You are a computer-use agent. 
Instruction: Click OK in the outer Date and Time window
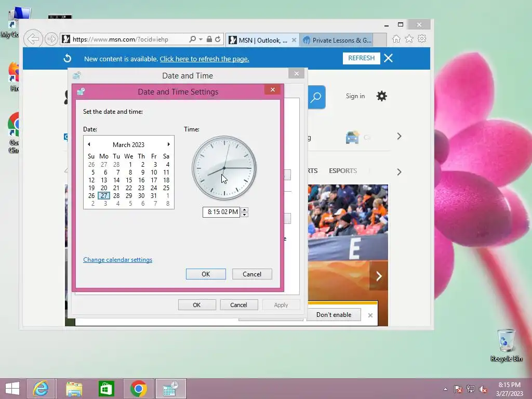pyautogui.click(x=197, y=304)
